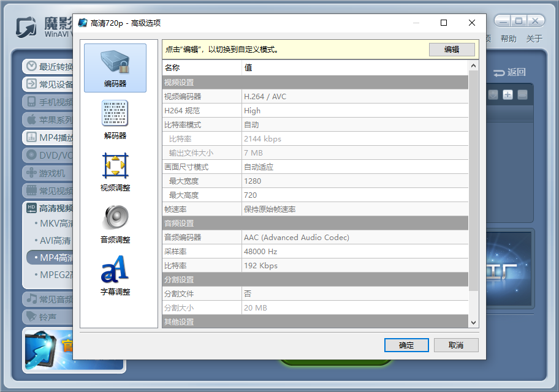This screenshot has height=392, width=559.
Task: Click 编辑 to switch to custom mode
Action: [x=452, y=49]
